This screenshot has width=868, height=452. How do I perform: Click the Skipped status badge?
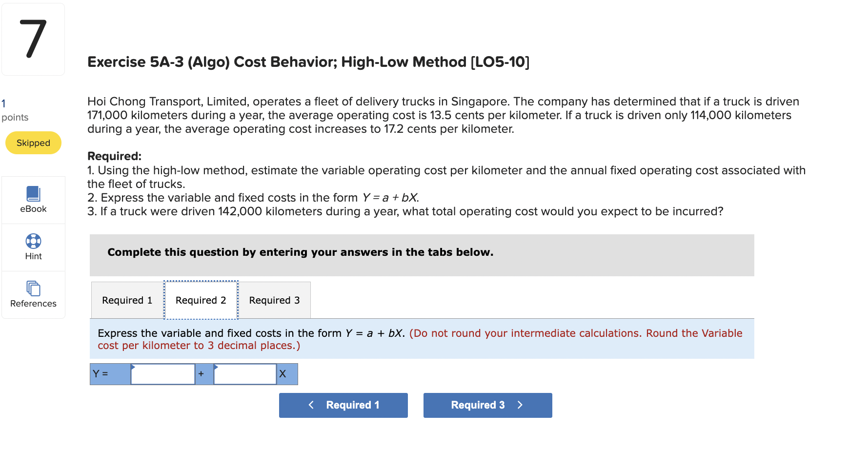click(33, 143)
